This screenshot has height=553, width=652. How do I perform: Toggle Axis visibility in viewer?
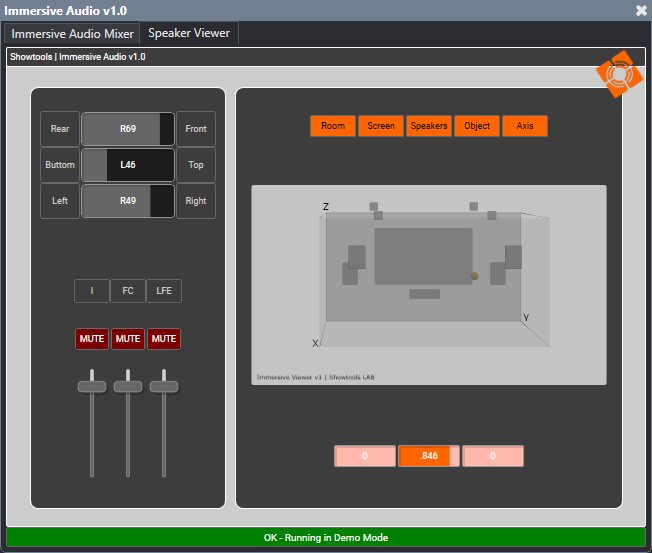tap(525, 126)
